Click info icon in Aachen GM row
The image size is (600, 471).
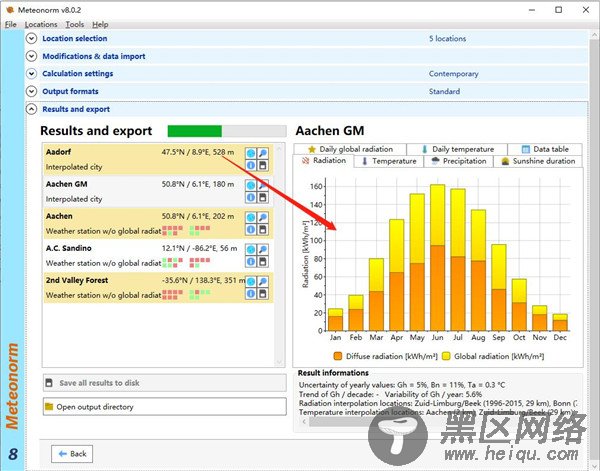(x=251, y=197)
